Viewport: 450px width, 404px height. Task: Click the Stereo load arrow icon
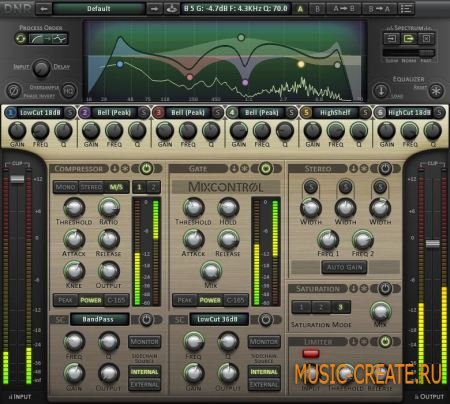[x=354, y=169]
